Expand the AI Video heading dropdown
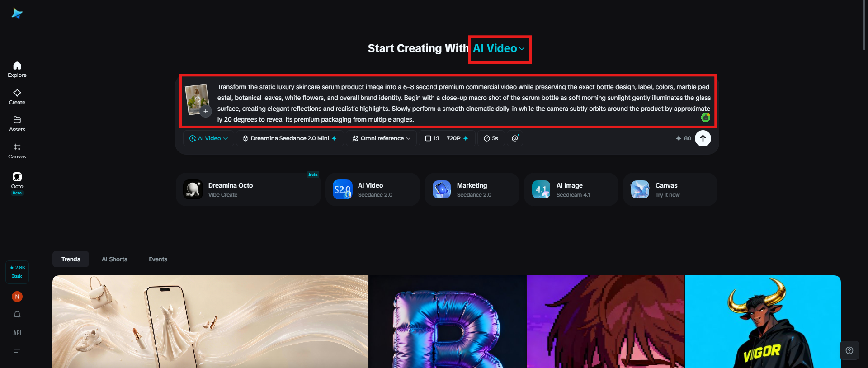 [x=499, y=48]
